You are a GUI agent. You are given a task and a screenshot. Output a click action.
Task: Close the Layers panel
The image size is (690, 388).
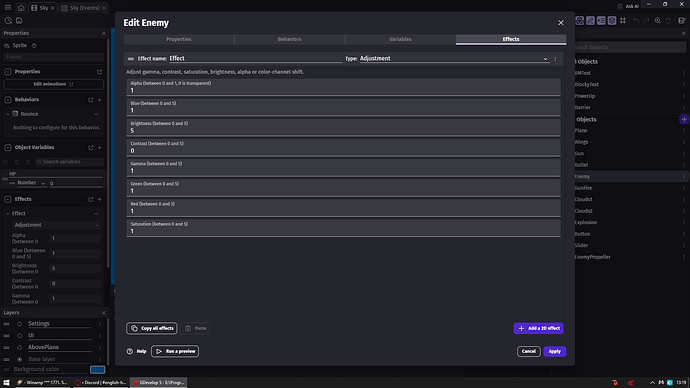click(104, 313)
